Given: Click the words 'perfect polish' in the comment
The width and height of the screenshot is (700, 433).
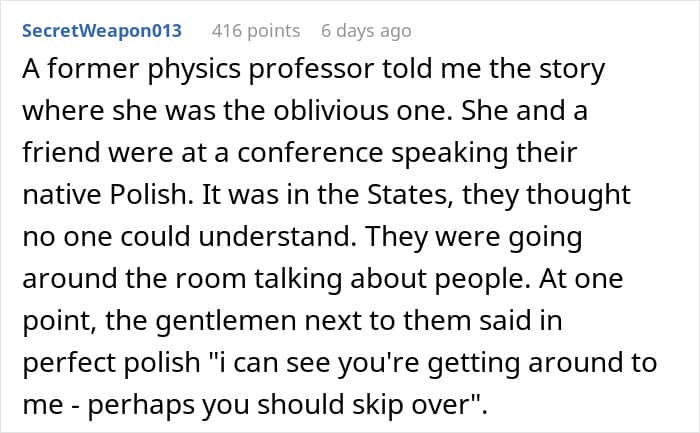Looking at the screenshot, I should coord(111,363).
